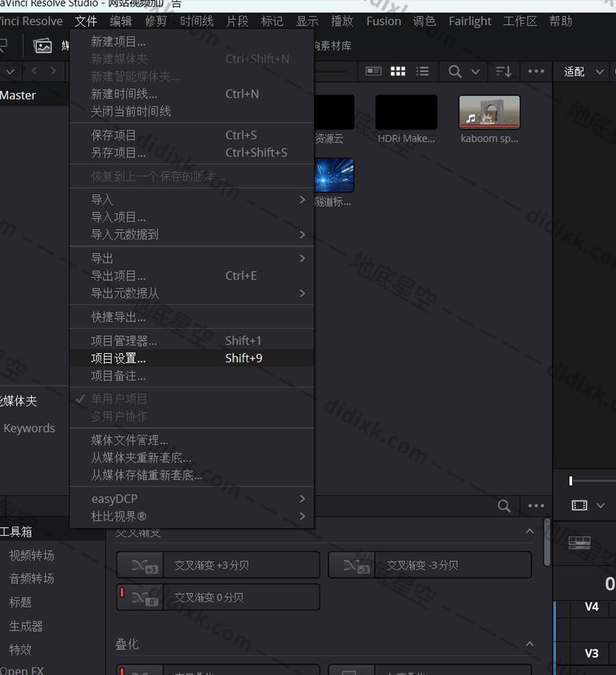Choose 快捷导出... menu entry

[192, 318]
